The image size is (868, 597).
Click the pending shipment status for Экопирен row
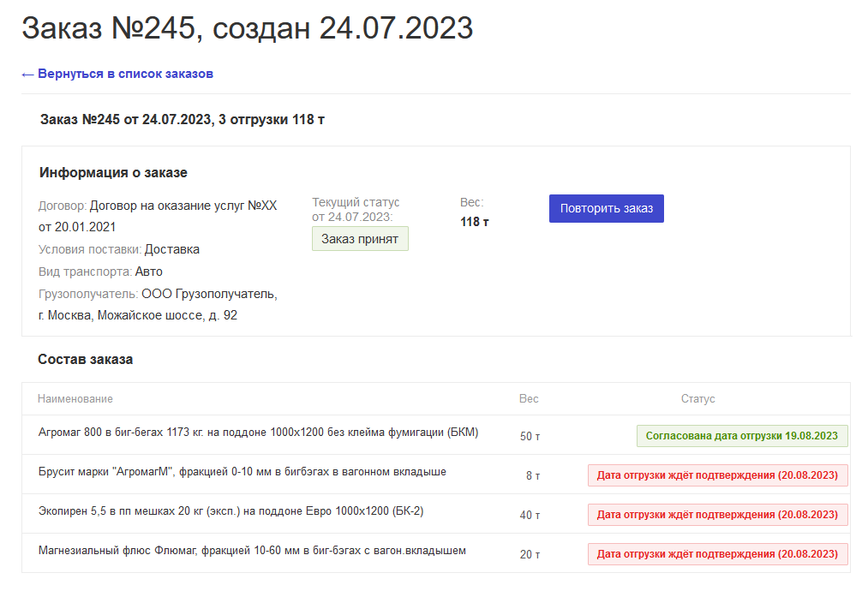717,515
